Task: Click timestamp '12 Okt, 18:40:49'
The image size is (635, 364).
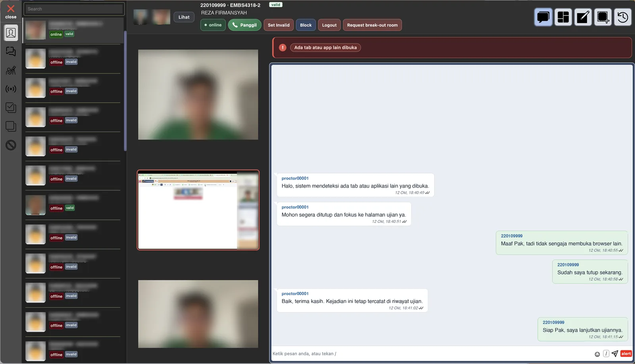Action: pyautogui.click(x=410, y=193)
